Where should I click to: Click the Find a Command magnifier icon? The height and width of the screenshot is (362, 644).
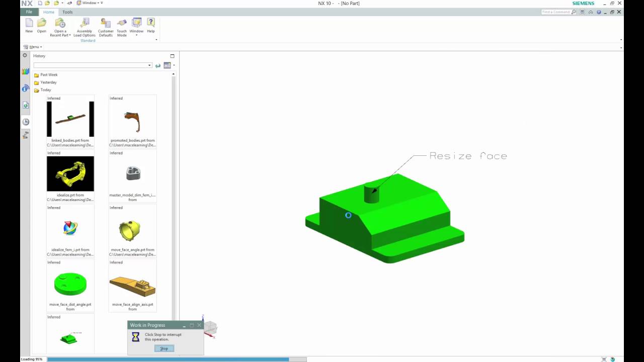(x=574, y=12)
